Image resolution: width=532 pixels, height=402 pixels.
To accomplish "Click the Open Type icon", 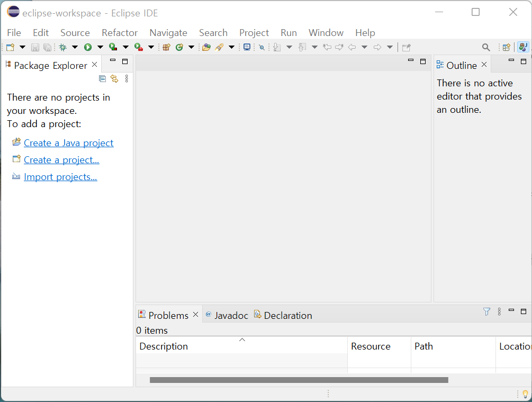I will (x=206, y=47).
